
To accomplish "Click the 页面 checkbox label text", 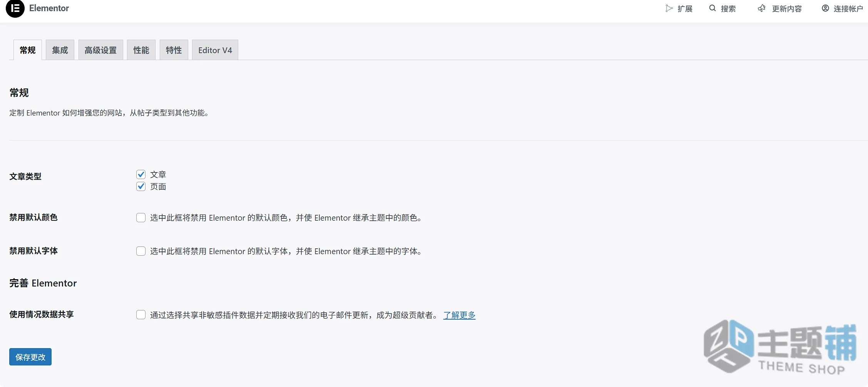I will click(158, 186).
